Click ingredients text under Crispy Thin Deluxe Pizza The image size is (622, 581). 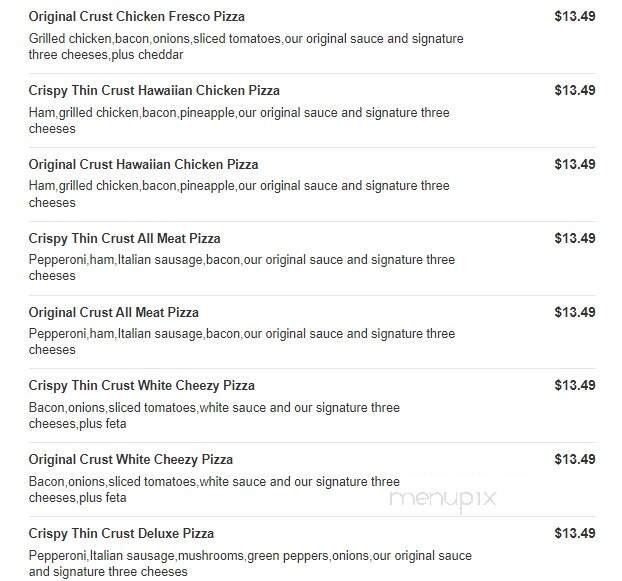249,564
